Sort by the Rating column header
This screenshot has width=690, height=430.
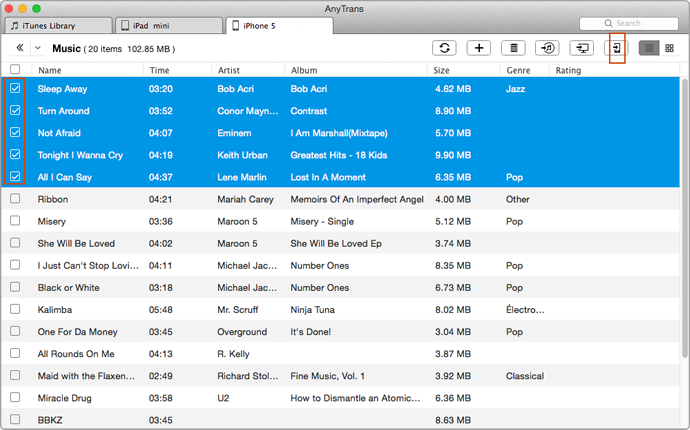[x=568, y=70]
